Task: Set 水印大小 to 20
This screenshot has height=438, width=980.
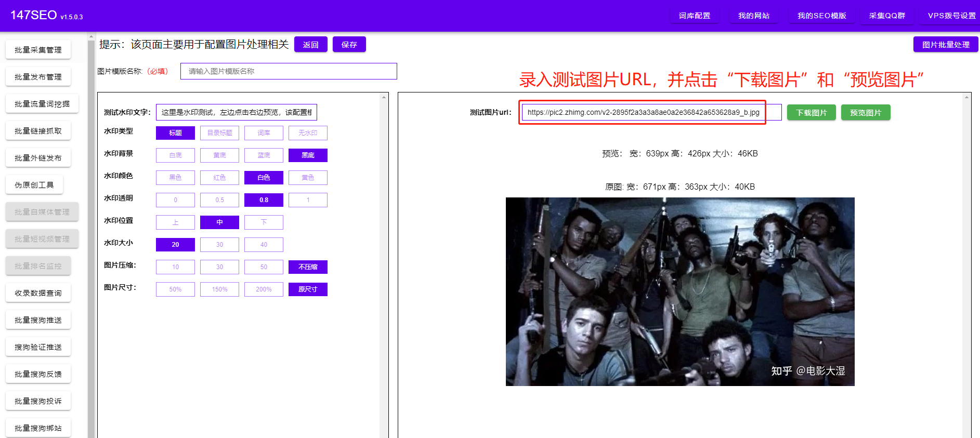Action: [x=175, y=245]
